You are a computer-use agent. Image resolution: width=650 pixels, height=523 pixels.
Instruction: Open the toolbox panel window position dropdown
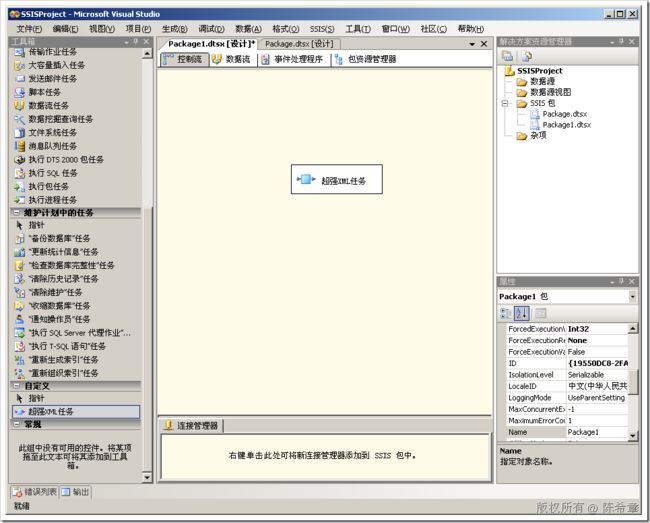pos(126,42)
